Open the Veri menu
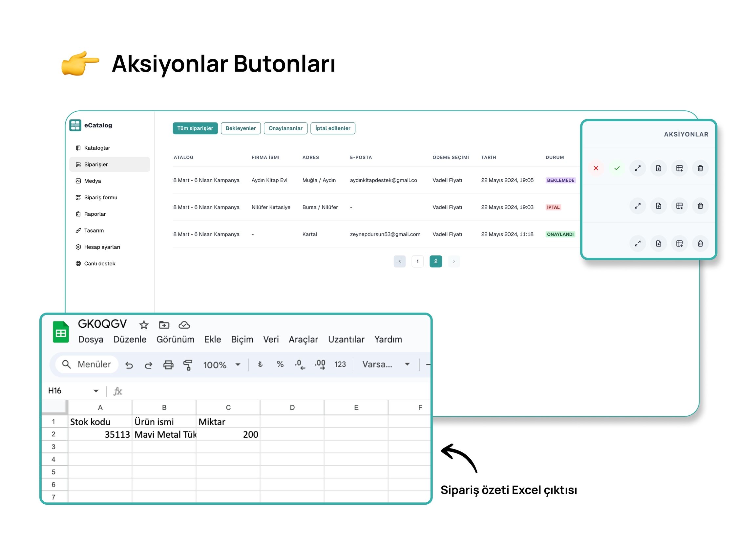This screenshot has height=548, width=756. coord(271,339)
